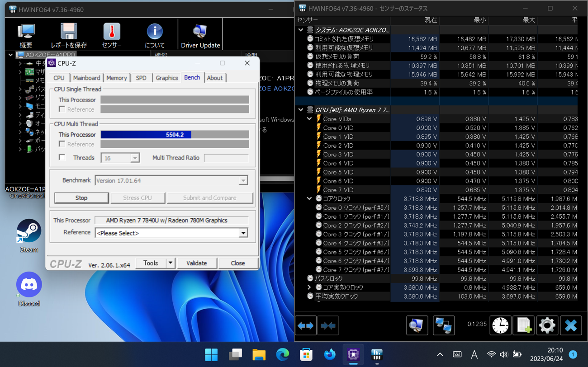Click the について info icon
Image resolution: width=588 pixels, height=367 pixels.
(x=155, y=35)
